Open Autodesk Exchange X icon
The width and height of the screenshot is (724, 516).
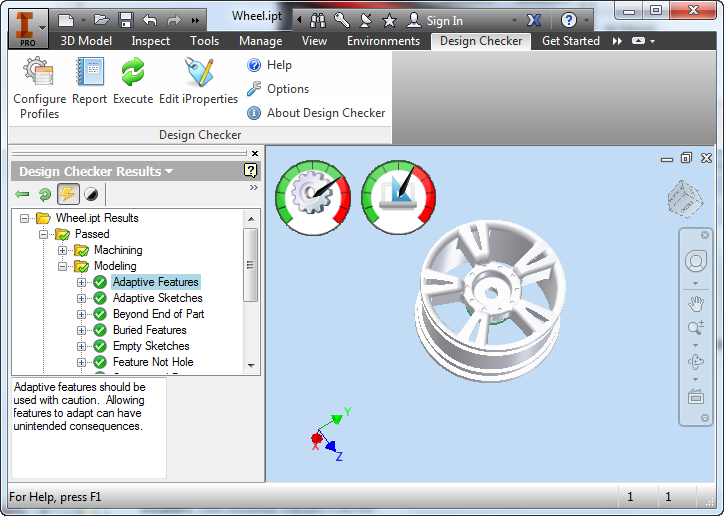coord(534,20)
